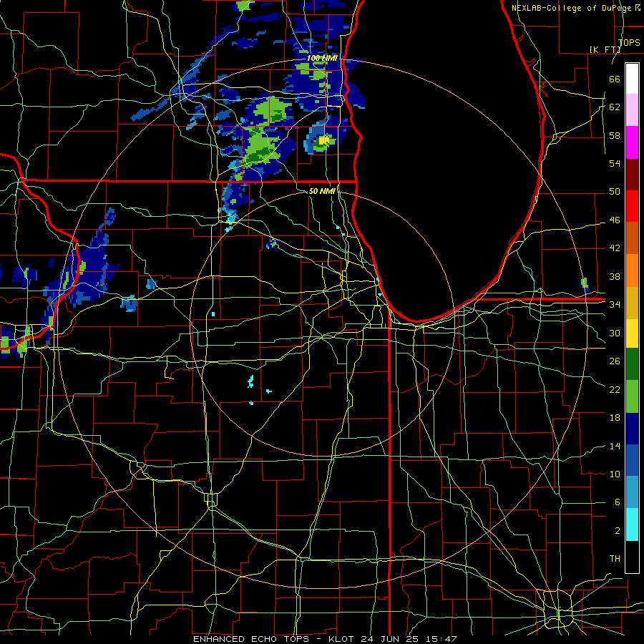This screenshot has width=644, height=644.
Task: Click the light green legend swatch
Action: 632,396
